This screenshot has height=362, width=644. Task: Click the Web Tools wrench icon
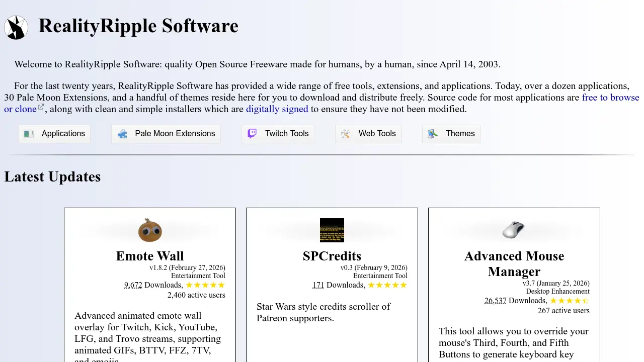(x=346, y=134)
